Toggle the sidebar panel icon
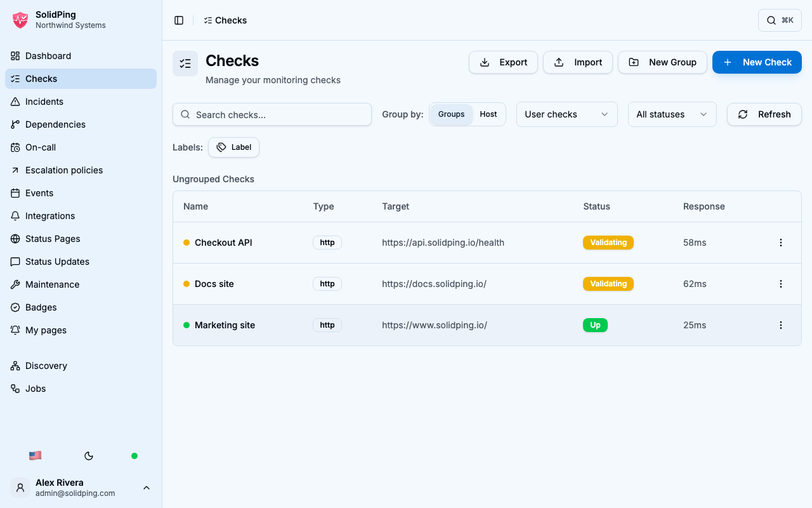The image size is (812, 508). point(179,20)
